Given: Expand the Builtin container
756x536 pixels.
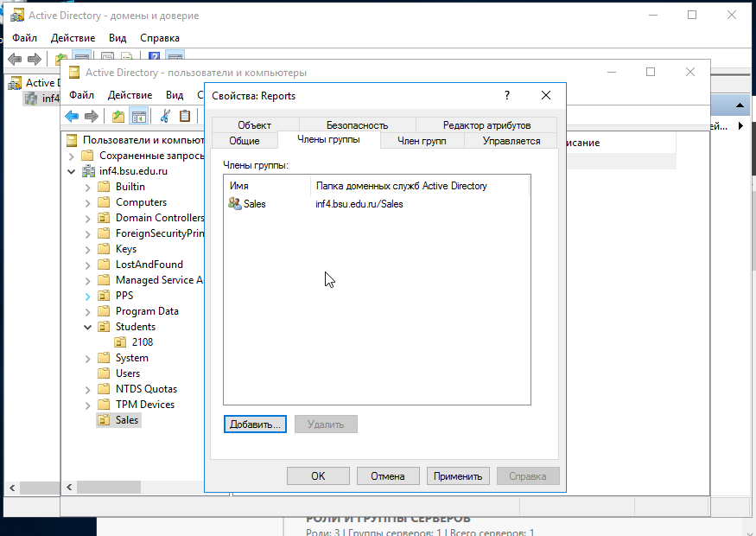Looking at the screenshot, I should click(87, 188).
